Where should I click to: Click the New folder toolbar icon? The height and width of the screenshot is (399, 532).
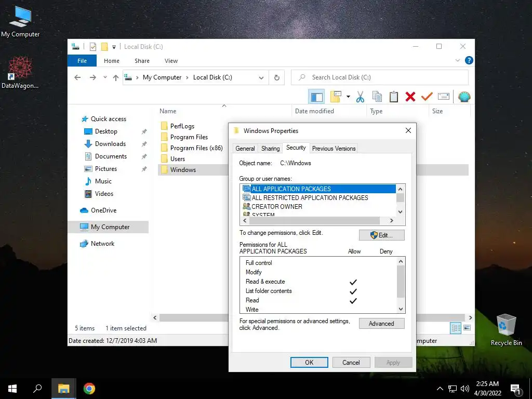(336, 97)
